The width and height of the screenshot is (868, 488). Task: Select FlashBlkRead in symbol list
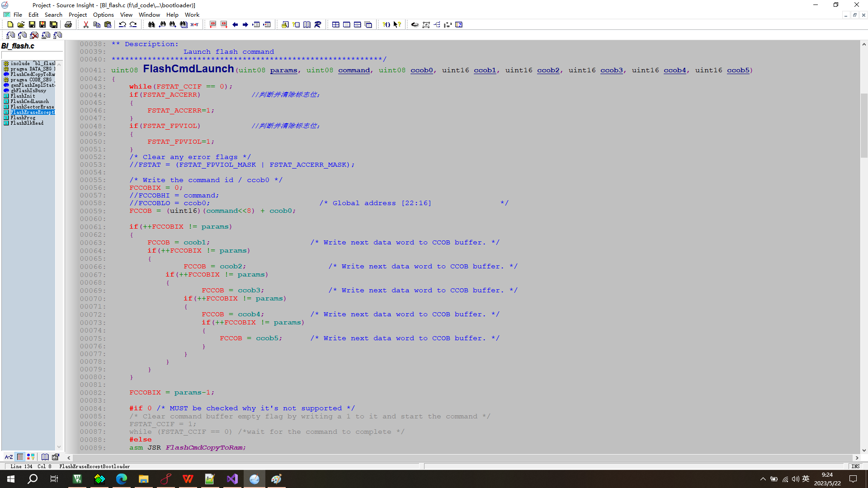pyautogui.click(x=27, y=123)
